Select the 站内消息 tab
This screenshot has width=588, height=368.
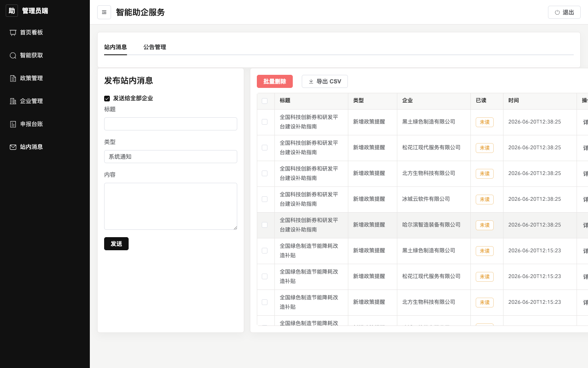click(x=116, y=47)
